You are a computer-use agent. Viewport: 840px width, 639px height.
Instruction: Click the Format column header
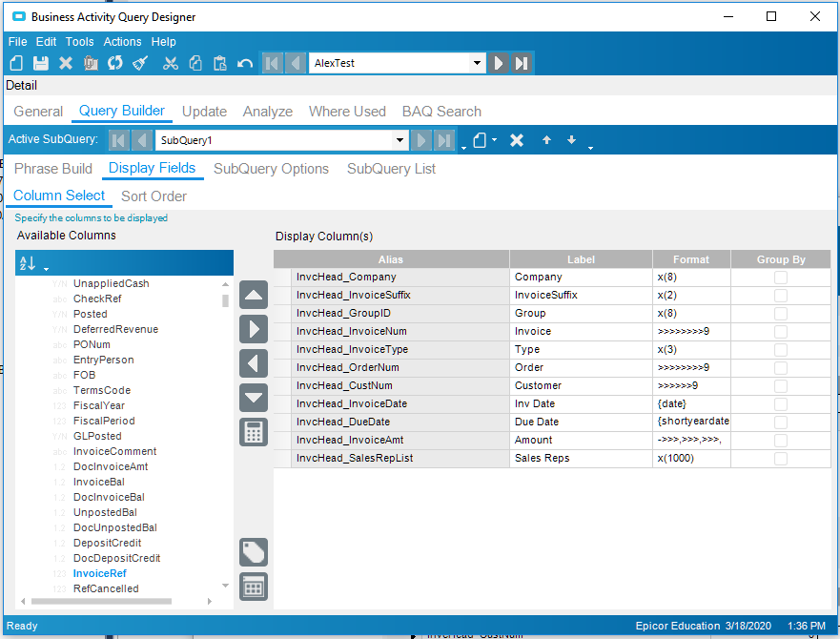tap(691, 259)
